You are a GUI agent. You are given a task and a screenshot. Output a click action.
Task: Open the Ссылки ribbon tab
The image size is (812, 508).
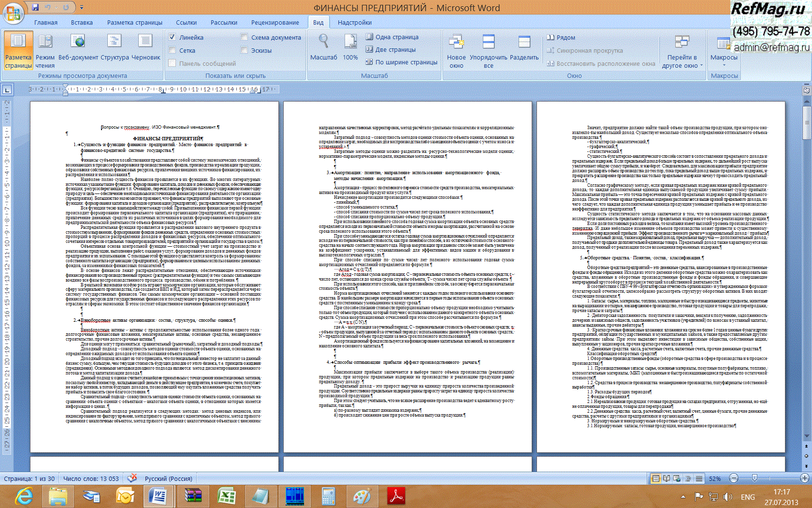[x=186, y=22]
